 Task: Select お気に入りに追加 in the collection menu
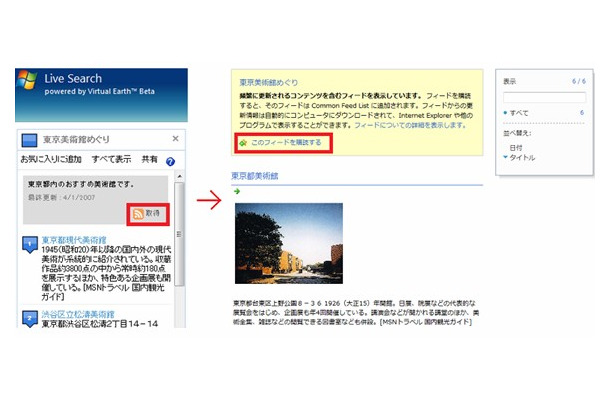[x=51, y=159]
